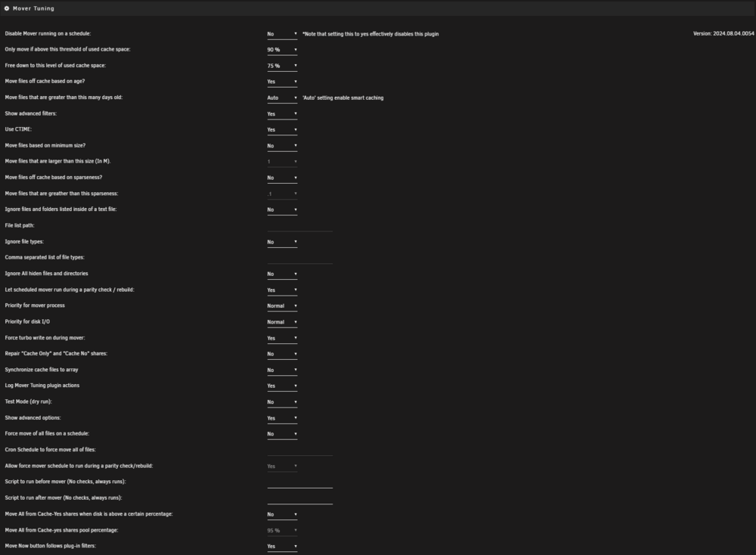Click the 'File list path' input field
756x555 pixels.
300,226
